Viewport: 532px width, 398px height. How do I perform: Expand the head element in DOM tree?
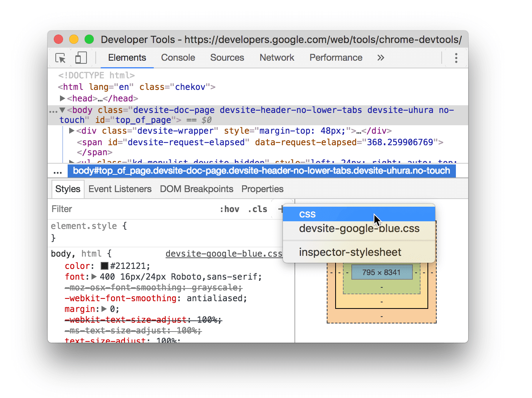[x=63, y=98]
